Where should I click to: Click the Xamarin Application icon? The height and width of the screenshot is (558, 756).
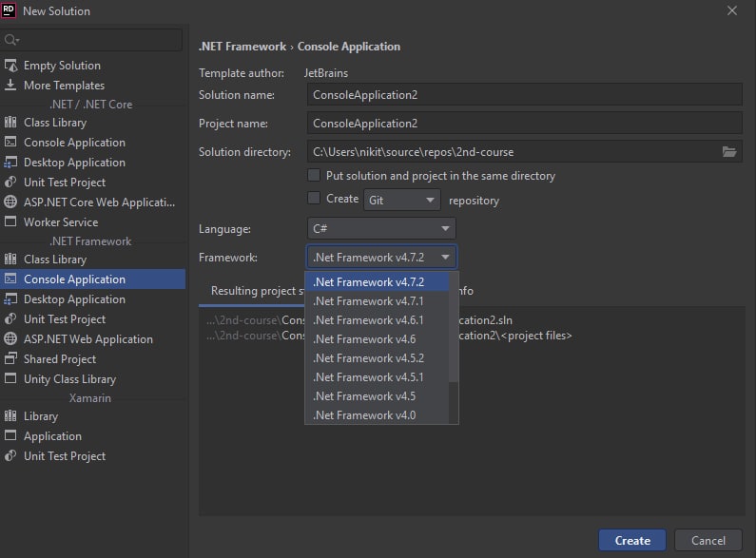[10, 435]
